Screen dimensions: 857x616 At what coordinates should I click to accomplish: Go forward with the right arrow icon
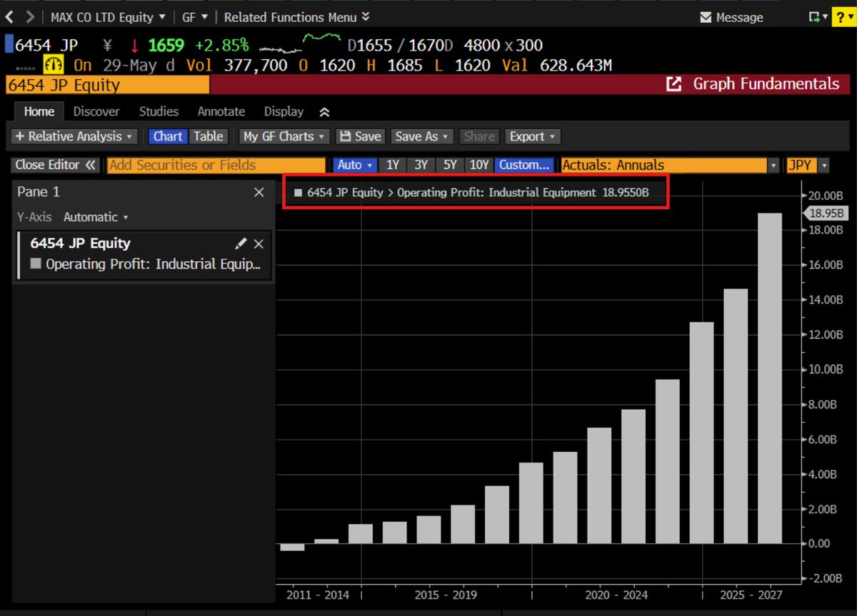pos(30,16)
